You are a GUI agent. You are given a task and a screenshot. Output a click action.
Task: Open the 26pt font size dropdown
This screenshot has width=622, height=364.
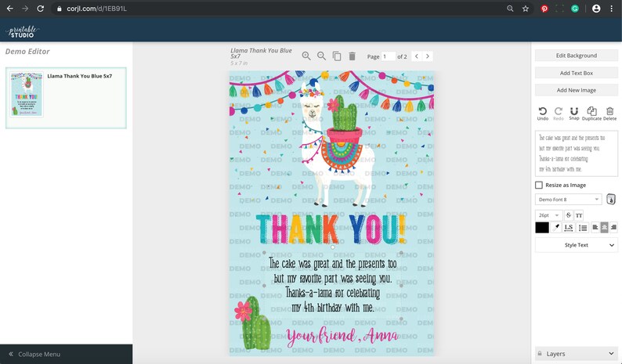pos(548,215)
